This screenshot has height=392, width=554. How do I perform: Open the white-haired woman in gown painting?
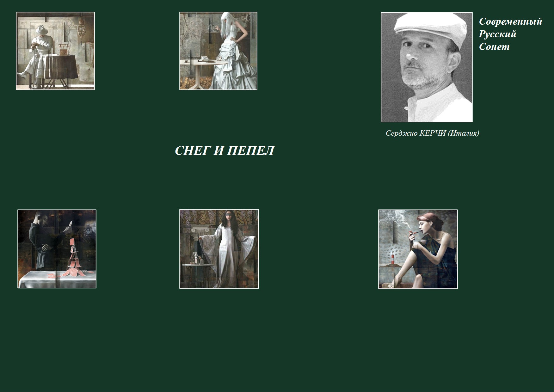click(218, 51)
